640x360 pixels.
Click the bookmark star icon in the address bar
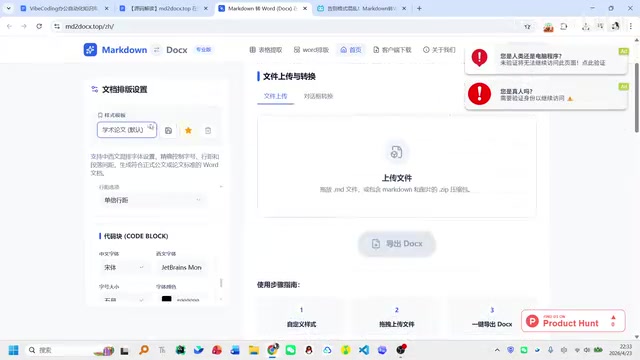527,26
